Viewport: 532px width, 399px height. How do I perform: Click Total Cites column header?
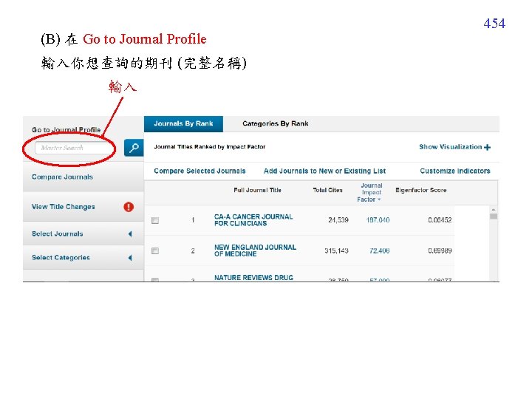point(327,190)
